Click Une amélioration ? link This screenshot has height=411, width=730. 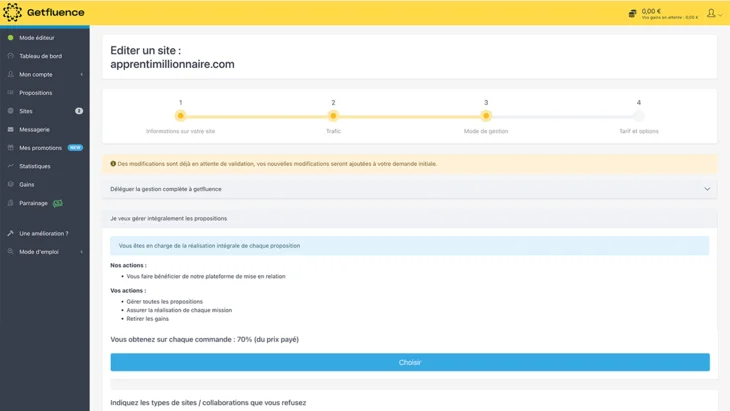click(x=44, y=233)
